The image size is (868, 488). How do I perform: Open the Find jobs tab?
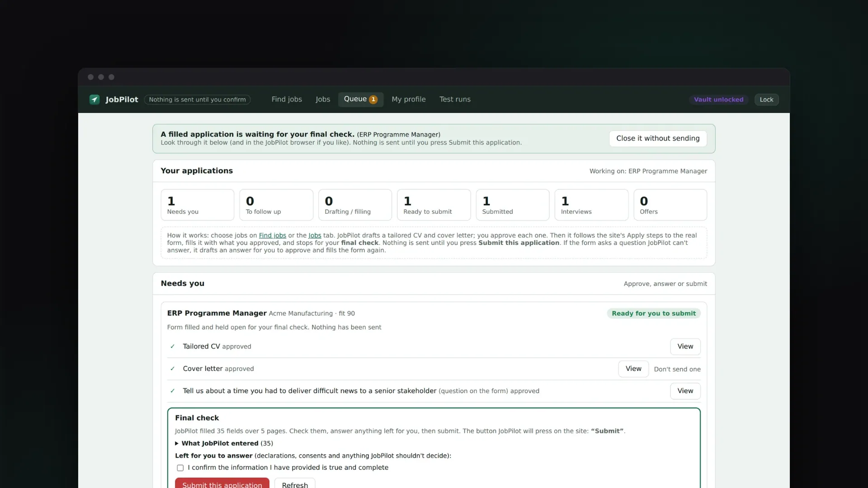tap(287, 99)
